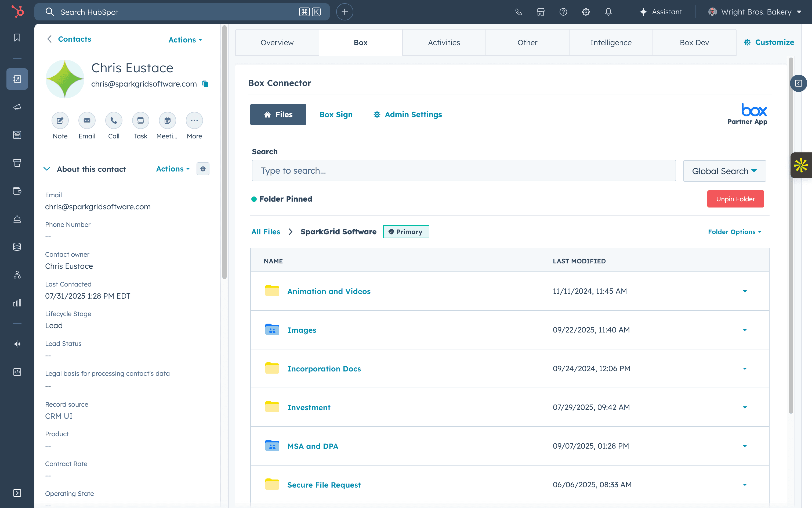Copy the contact email address to clipboard
This screenshot has height=508, width=812.
pos(205,84)
